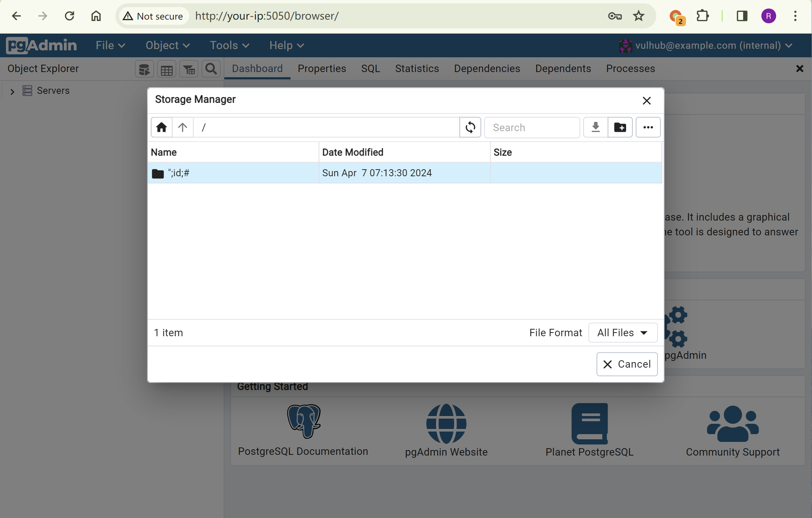Go up one directory level
Viewport: 812px width, 518px height.
coord(183,127)
